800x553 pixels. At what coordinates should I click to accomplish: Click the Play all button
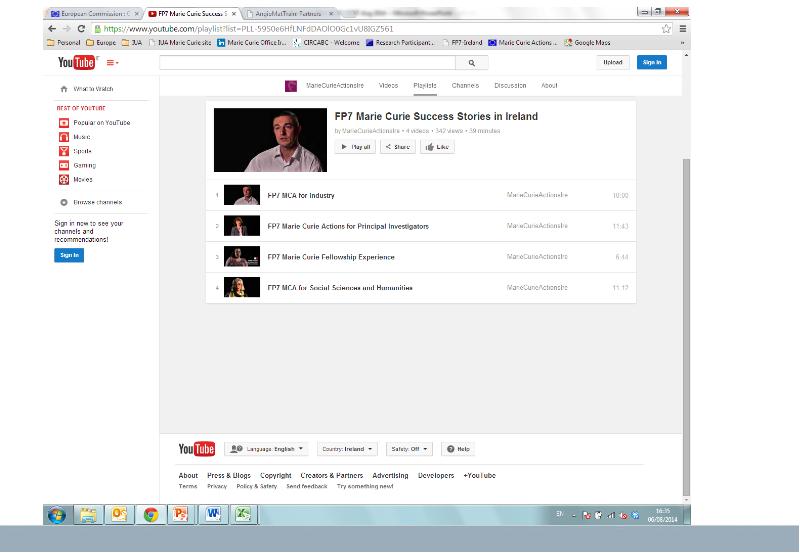355,147
